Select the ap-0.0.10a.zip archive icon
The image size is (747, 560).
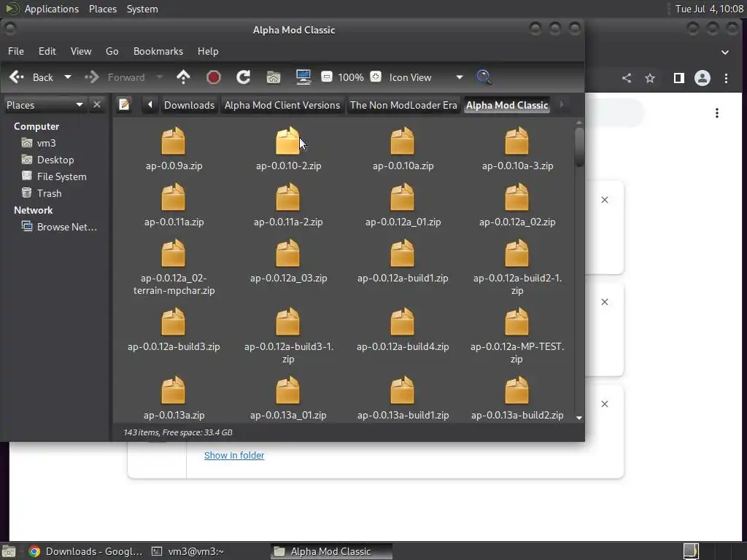coord(403,141)
